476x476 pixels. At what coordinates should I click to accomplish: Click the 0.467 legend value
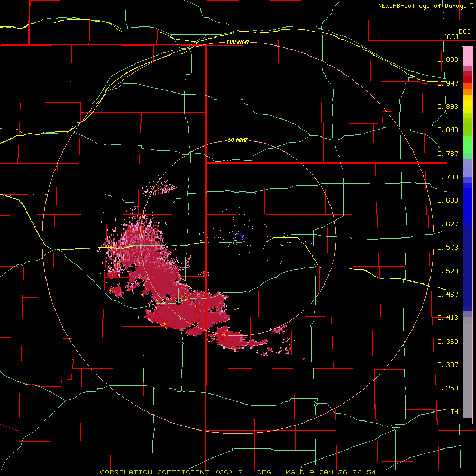coord(448,295)
